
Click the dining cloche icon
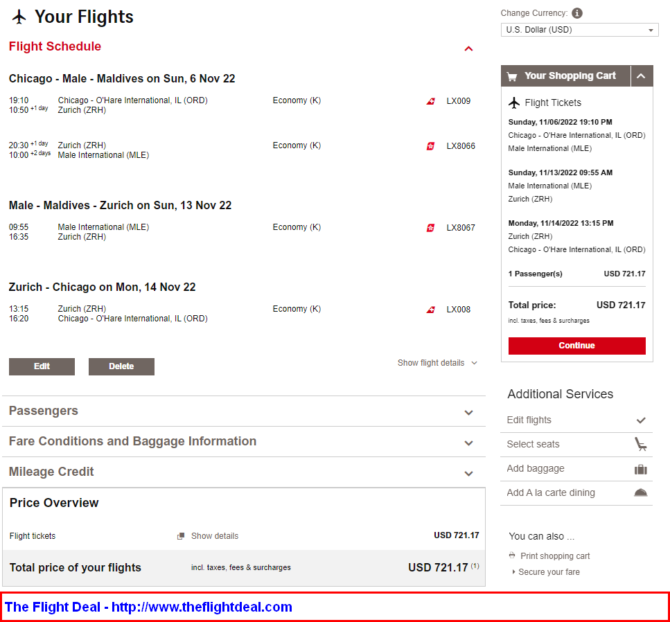coord(641,493)
